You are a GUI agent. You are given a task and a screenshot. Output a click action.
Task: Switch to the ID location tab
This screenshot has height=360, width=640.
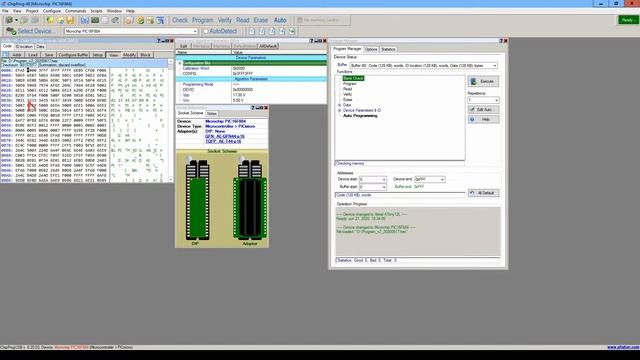pos(24,47)
